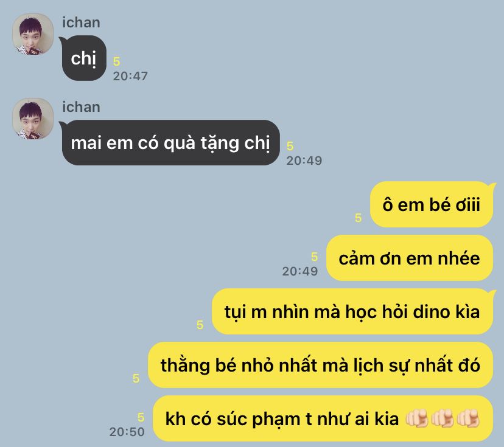Tap the 20:49 timestamp under ichan's gift message
504x447 pixels.
click(x=304, y=161)
